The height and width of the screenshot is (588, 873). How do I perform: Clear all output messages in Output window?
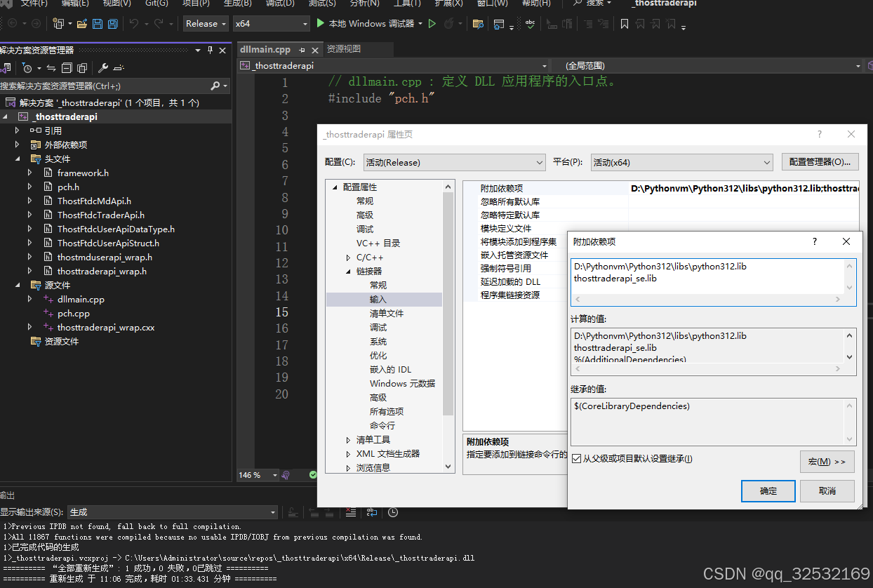(x=351, y=513)
